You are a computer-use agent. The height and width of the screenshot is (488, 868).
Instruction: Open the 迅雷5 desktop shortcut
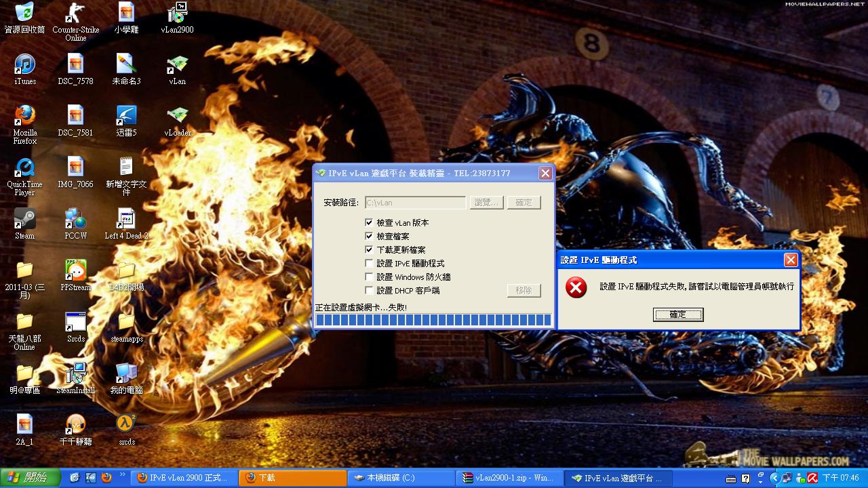click(x=126, y=121)
